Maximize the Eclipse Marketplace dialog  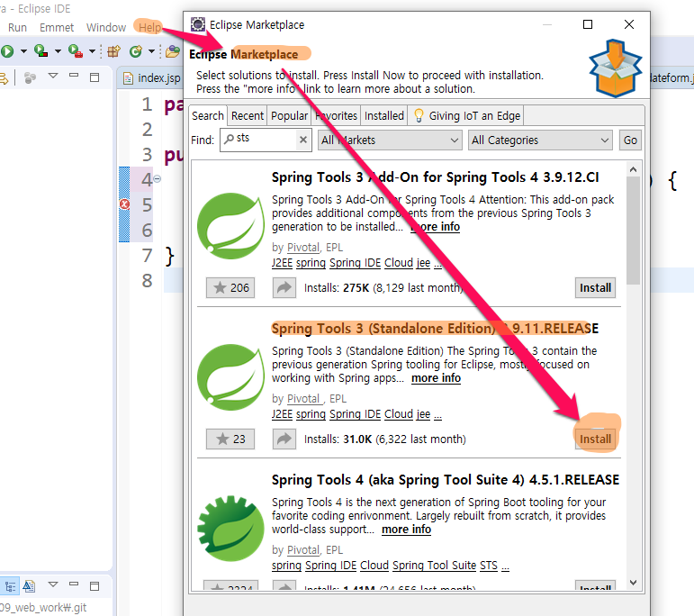[x=588, y=24]
